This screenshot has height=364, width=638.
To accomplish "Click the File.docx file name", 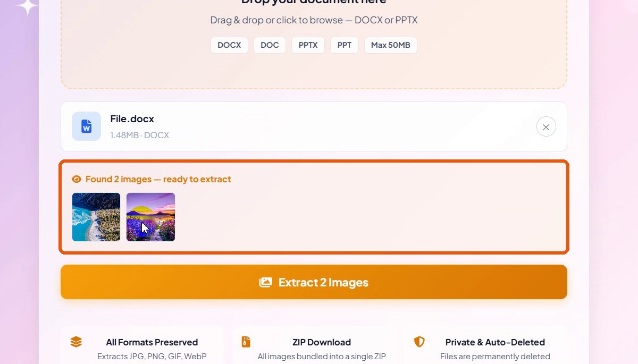I will 132,118.
